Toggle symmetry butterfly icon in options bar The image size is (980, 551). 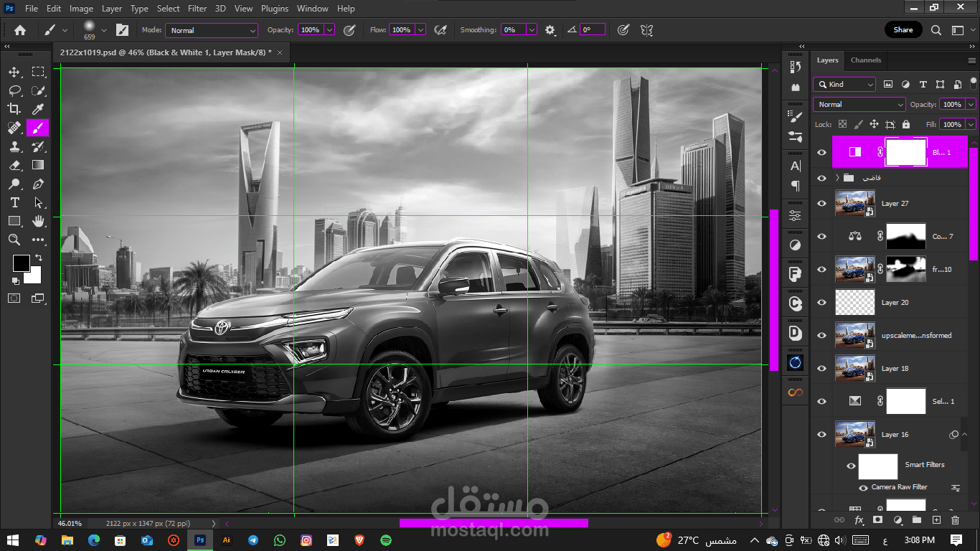(x=646, y=30)
